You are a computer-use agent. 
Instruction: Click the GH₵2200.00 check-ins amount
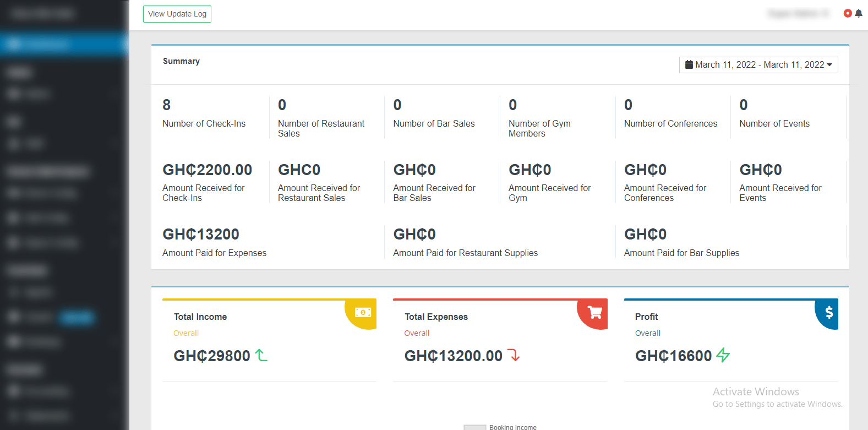(x=207, y=170)
